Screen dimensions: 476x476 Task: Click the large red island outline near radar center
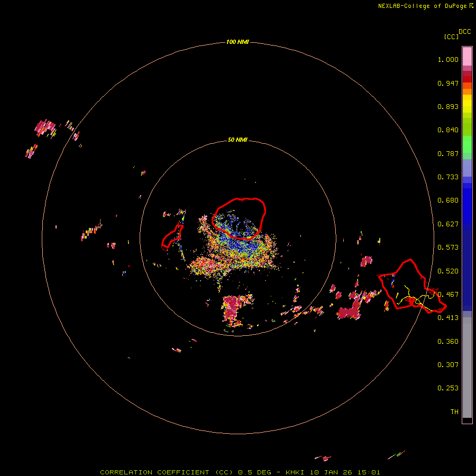pyautogui.click(x=239, y=218)
